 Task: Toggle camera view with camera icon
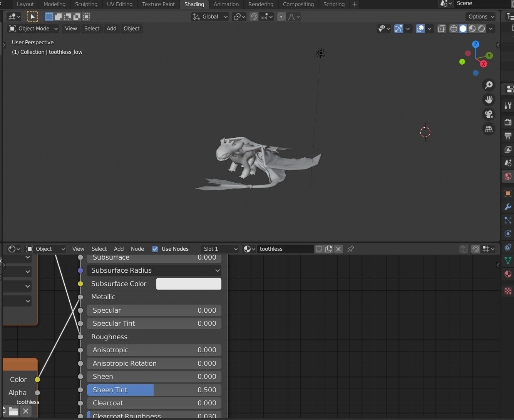tap(489, 114)
